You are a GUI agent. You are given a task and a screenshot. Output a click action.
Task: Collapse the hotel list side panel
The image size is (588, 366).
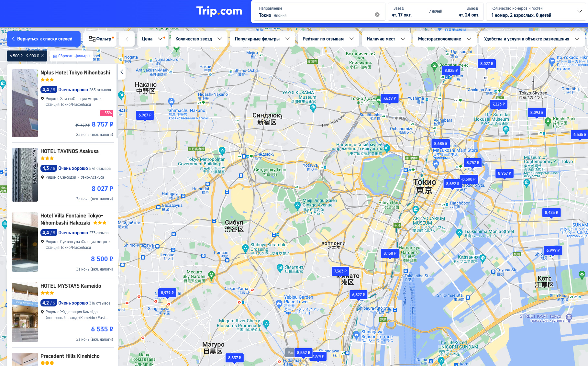point(122,72)
